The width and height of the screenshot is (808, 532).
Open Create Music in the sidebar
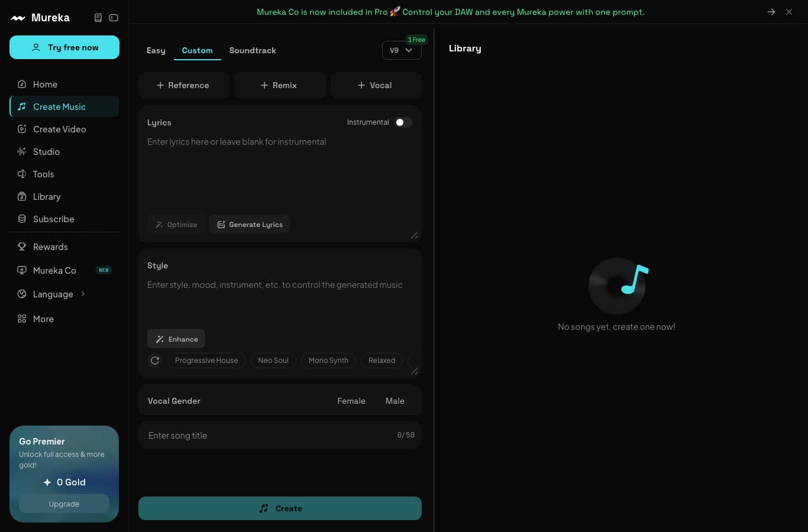point(64,107)
